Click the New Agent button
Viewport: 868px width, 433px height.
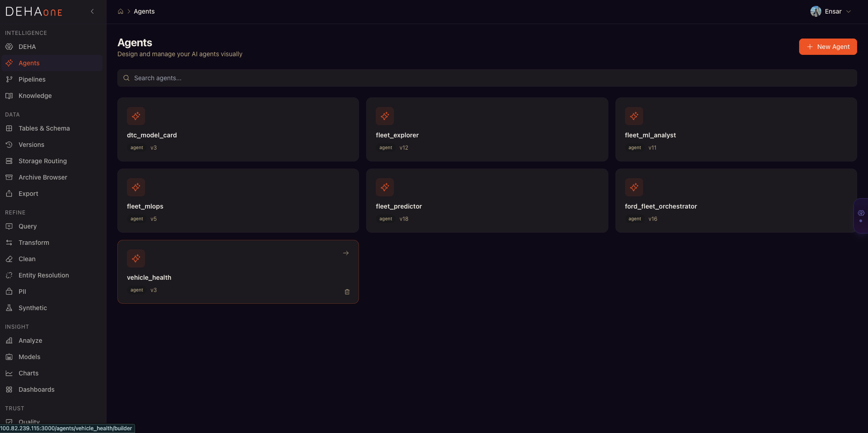click(828, 47)
